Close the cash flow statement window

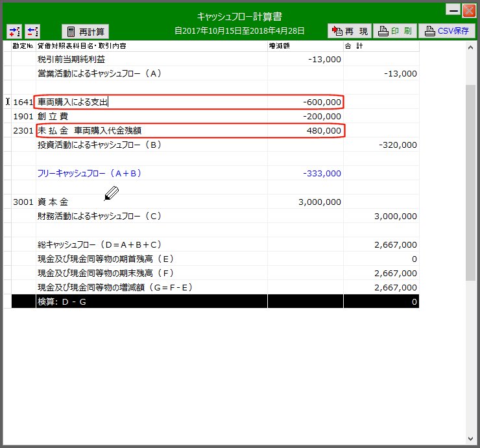[468, 10]
